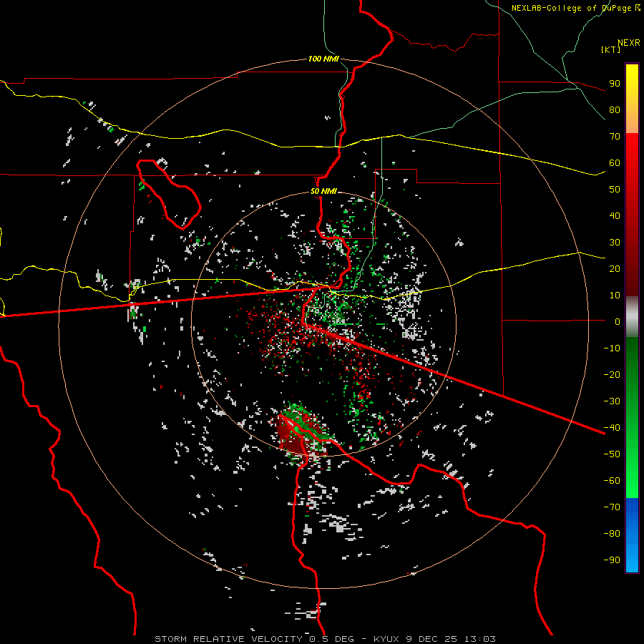Click the 100 NMI range ring label
This screenshot has width=644, height=644.
click(323, 59)
